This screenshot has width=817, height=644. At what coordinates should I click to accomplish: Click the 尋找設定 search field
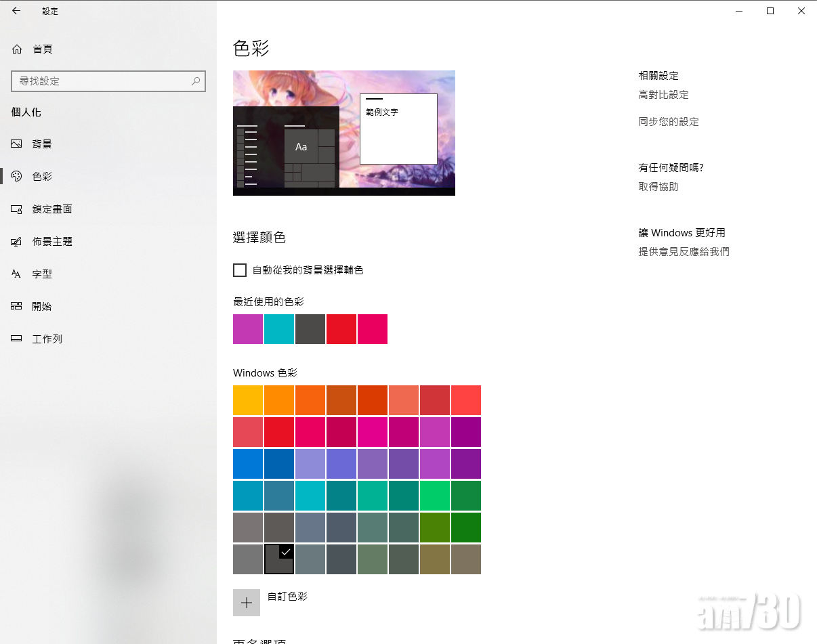(102, 81)
